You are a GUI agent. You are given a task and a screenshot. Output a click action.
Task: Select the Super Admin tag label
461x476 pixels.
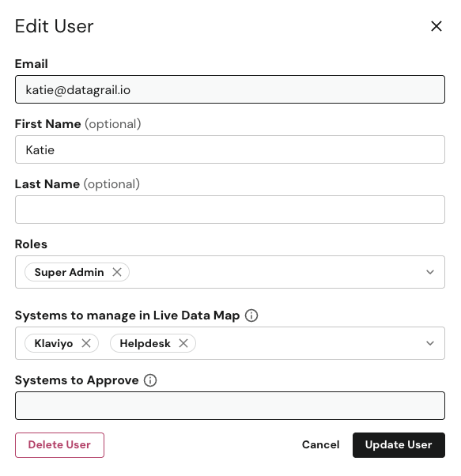tap(70, 272)
